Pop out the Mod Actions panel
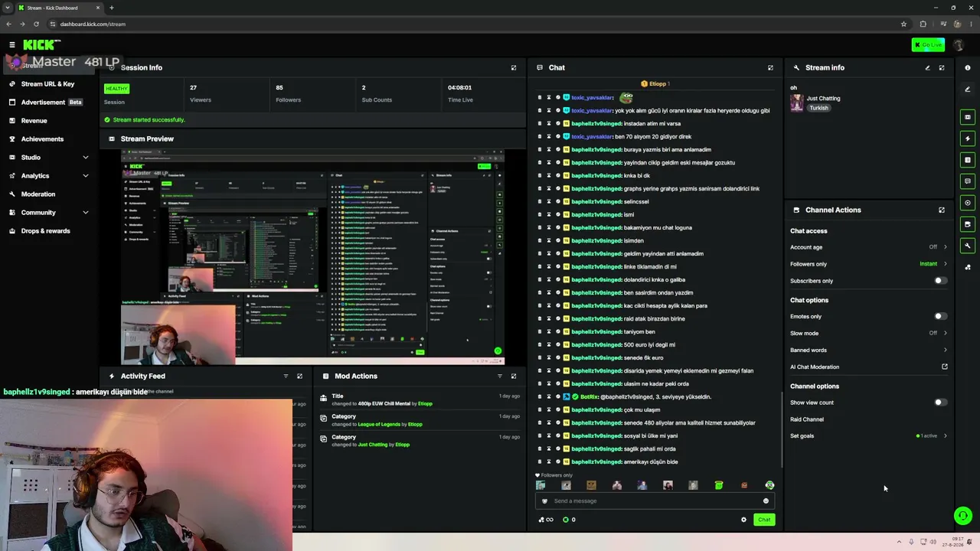The height and width of the screenshot is (551, 980). pyautogui.click(x=514, y=376)
